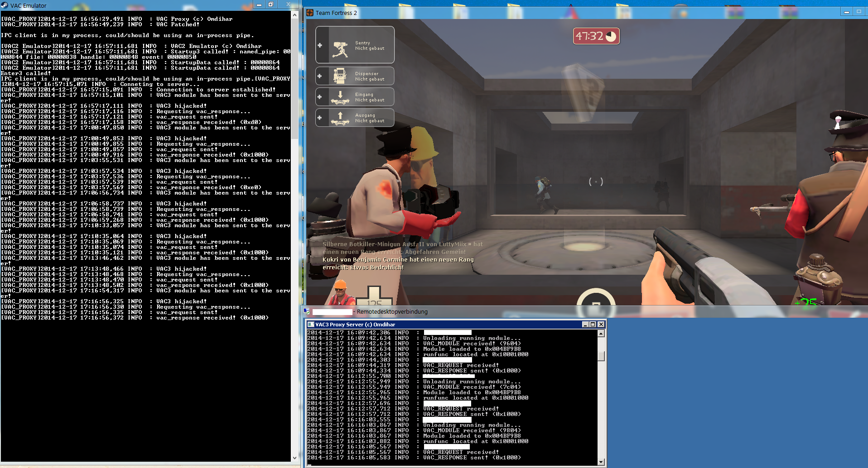Click 'Connection to server established!' log line
Image resolution: width=868 pixels, height=468 pixels.
pyautogui.click(x=138, y=90)
